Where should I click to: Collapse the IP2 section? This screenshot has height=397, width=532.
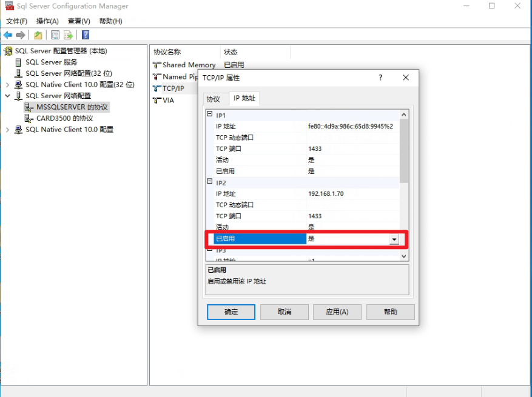coord(210,181)
